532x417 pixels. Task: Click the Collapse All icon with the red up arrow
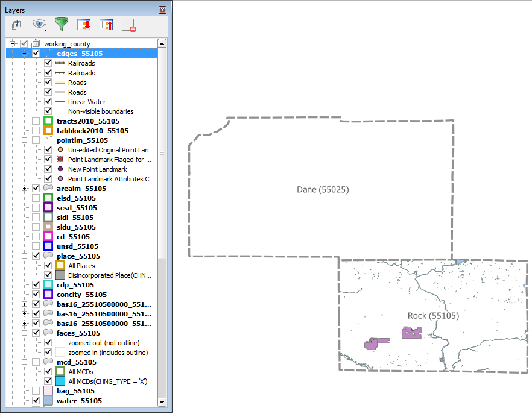pyautogui.click(x=106, y=25)
